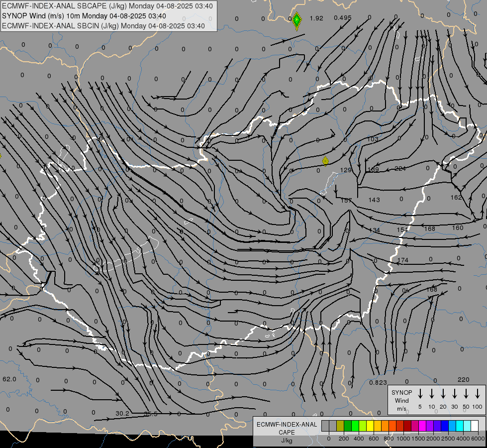Select the dark green swatch in CAPE legend
Image resolution: width=487 pixels, height=448 pixels.
pyautogui.click(x=348, y=426)
